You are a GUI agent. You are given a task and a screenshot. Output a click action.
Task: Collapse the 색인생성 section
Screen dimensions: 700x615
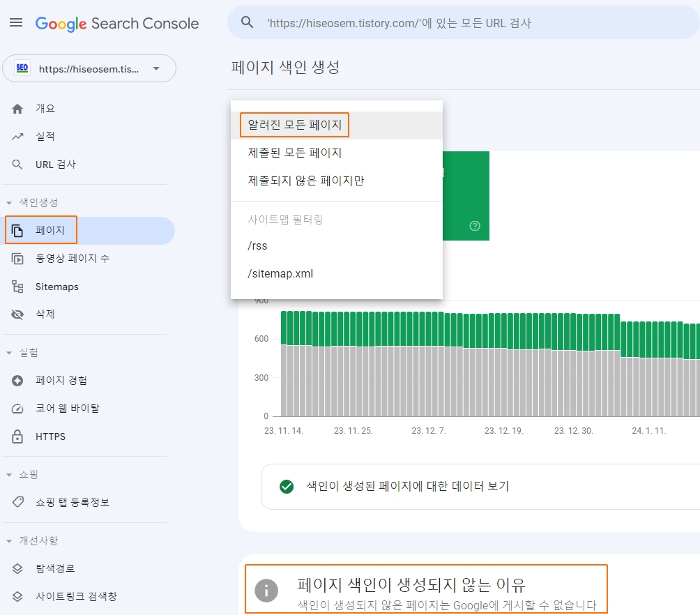pos(10,203)
